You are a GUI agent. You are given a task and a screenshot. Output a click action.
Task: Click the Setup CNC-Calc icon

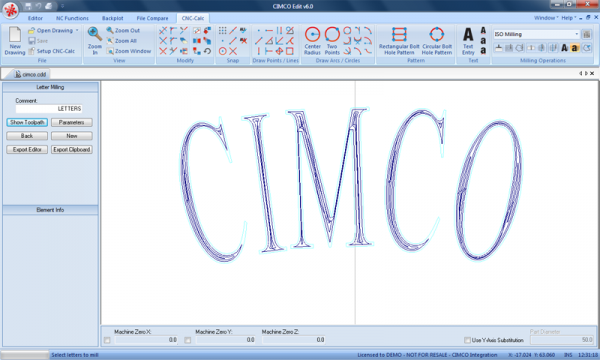pyautogui.click(x=32, y=51)
